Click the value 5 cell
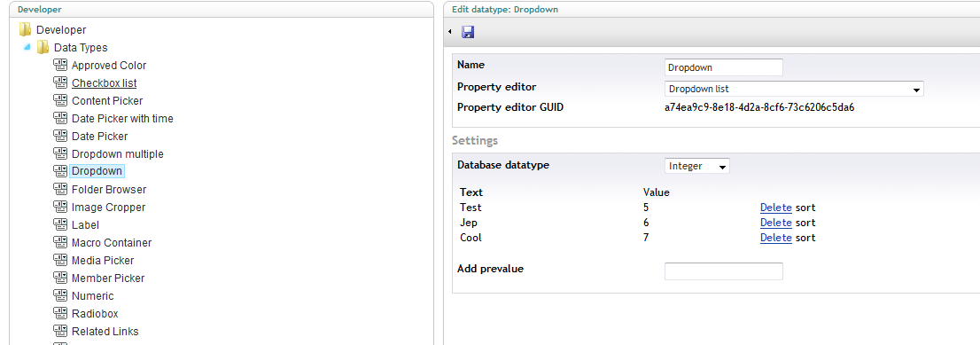Image resolution: width=980 pixels, height=345 pixels. (646, 208)
